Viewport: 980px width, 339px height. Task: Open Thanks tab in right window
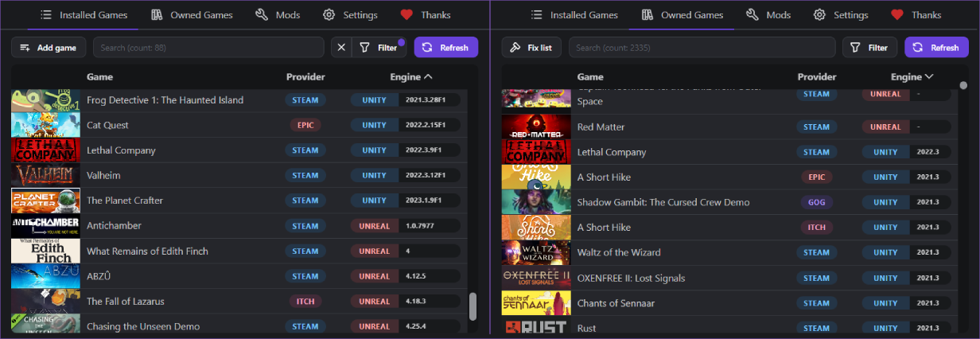point(916,15)
